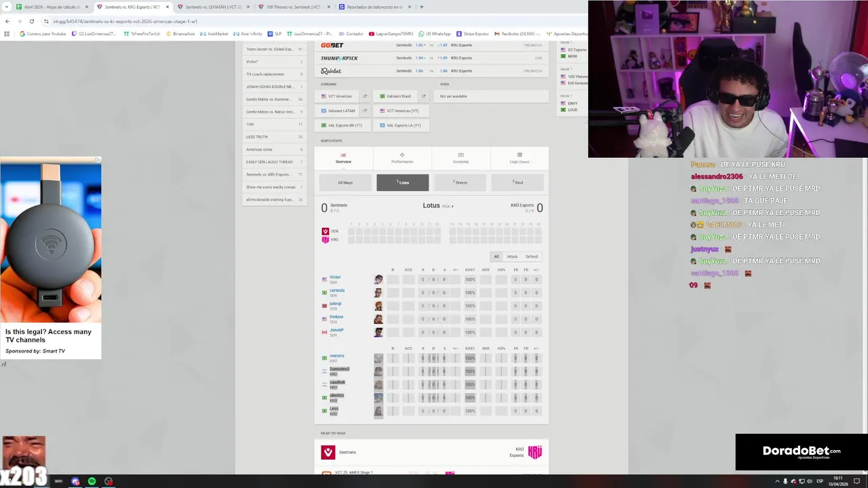Open Valorant Brazil stream link

[396, 96]
